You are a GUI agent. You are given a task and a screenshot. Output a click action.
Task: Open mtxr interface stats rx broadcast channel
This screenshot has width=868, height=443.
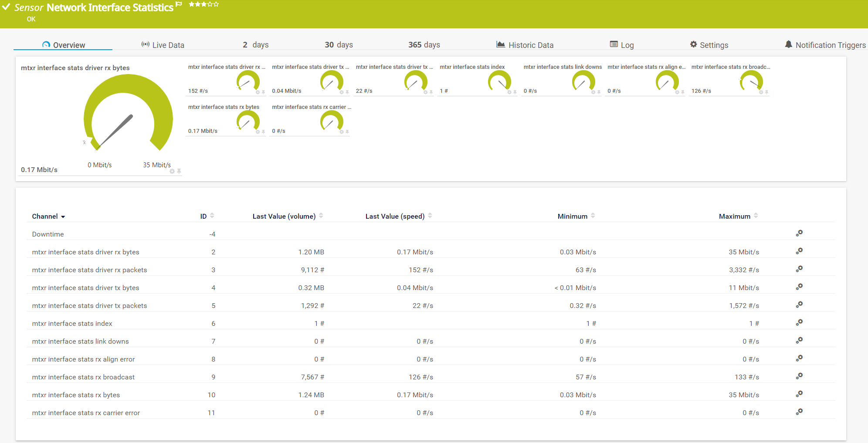(83, 377)
